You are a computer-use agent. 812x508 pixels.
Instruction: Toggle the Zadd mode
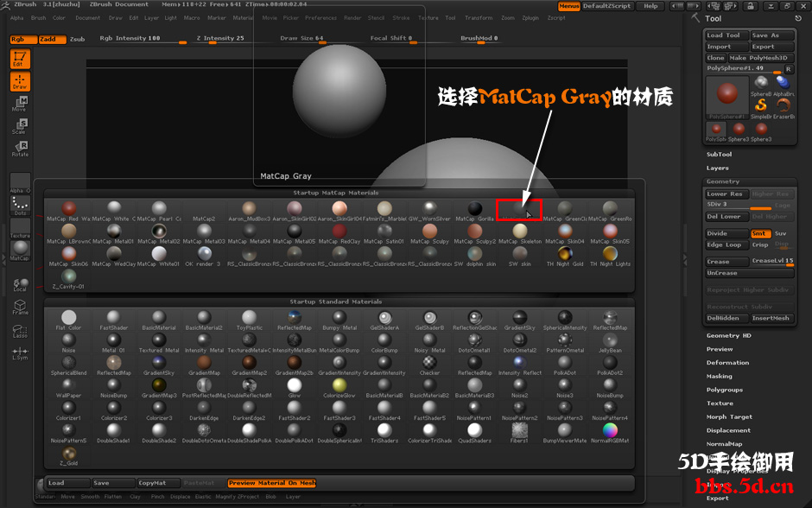(53, 40)
